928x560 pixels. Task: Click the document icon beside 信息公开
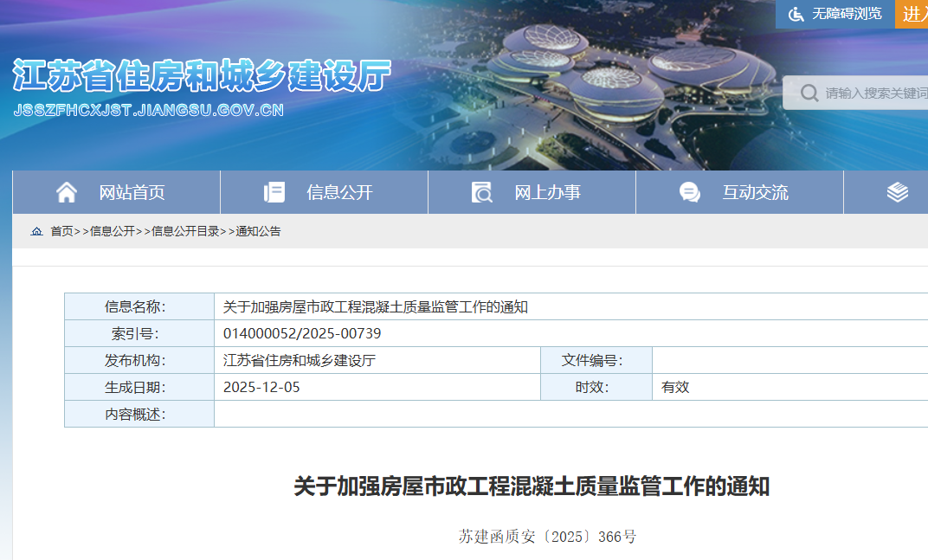(274, 192)
